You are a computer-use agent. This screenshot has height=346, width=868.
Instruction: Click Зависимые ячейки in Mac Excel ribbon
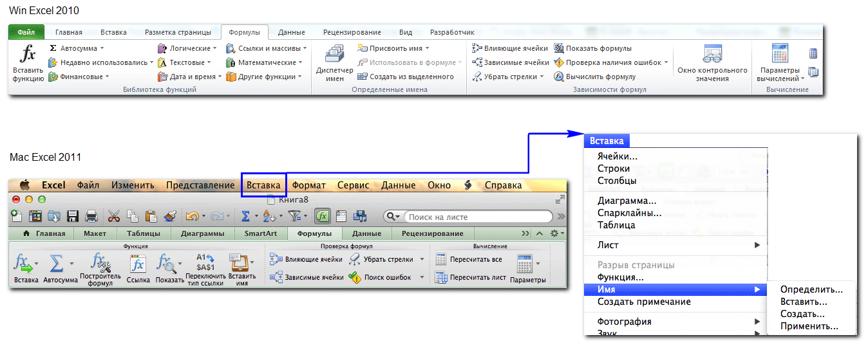point(307,278)
